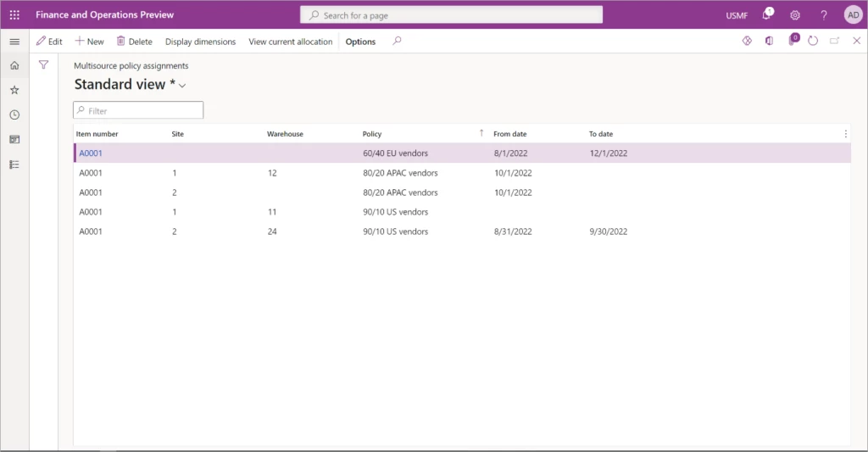Sort by Site column header
Screen dimensions: 868x452
click(178, 134)
